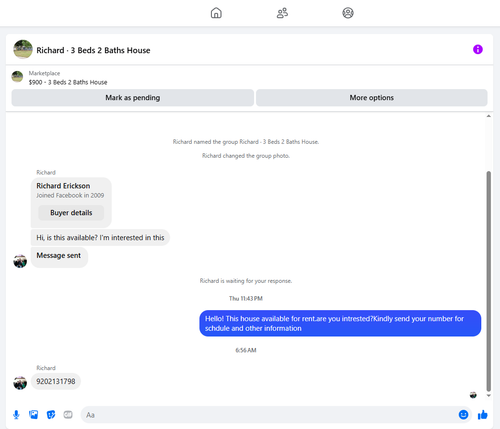Attach a photo using the image icon
The height and width of the screenshot is (429, 500).
pyautogui.click(x=33, y=415)
